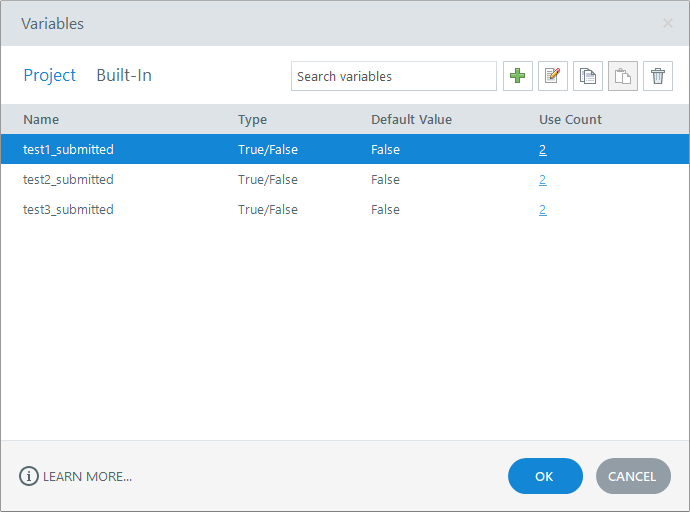Click the info icon beside Learn More
The image size is (690, 512).
pyautogui.click(x=29, y=476)
